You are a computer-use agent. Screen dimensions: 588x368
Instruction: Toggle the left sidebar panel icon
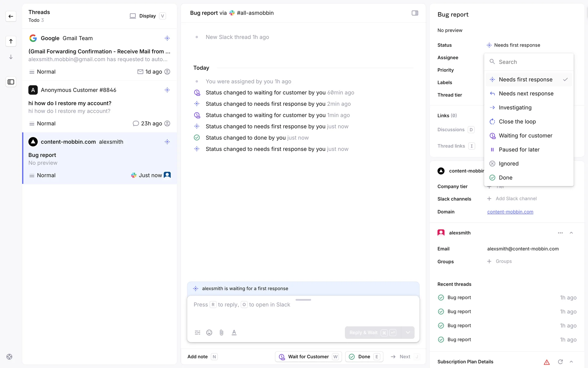11,82
